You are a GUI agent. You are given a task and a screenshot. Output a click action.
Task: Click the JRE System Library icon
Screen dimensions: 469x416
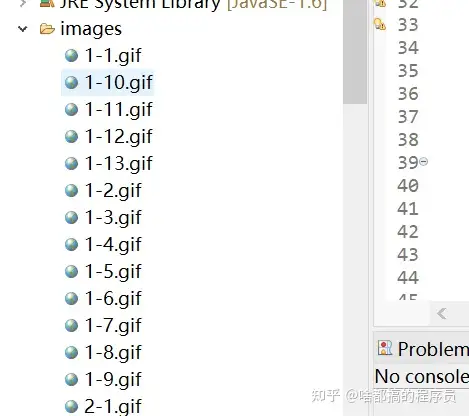(x=47, y=3)
